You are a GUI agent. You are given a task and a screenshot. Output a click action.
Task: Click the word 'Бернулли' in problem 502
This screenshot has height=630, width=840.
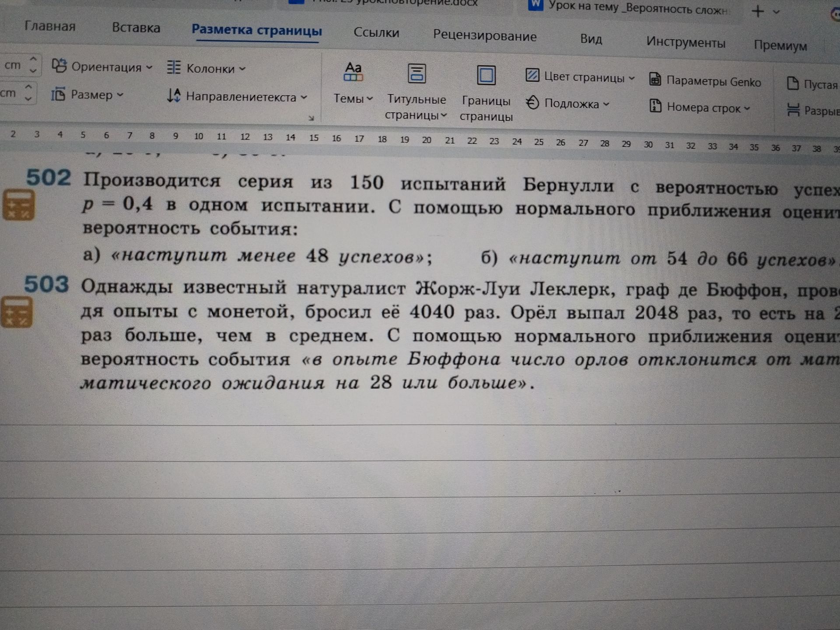point(568,185)
